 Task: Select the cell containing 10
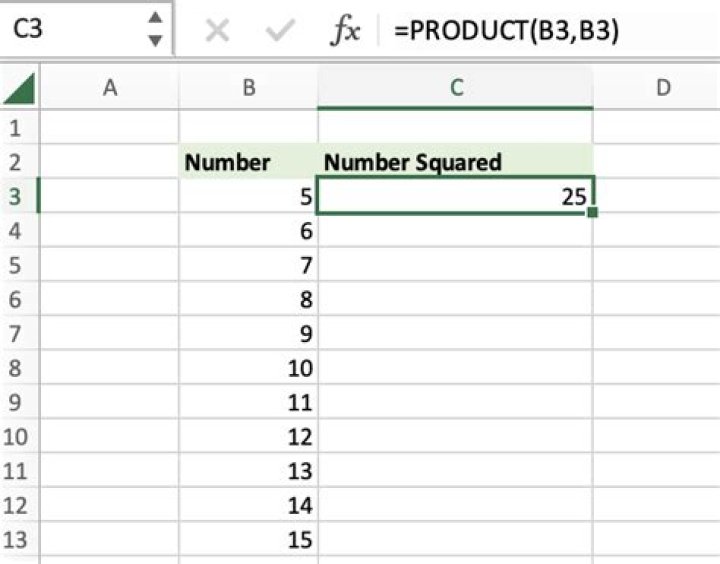coord(248,368)
